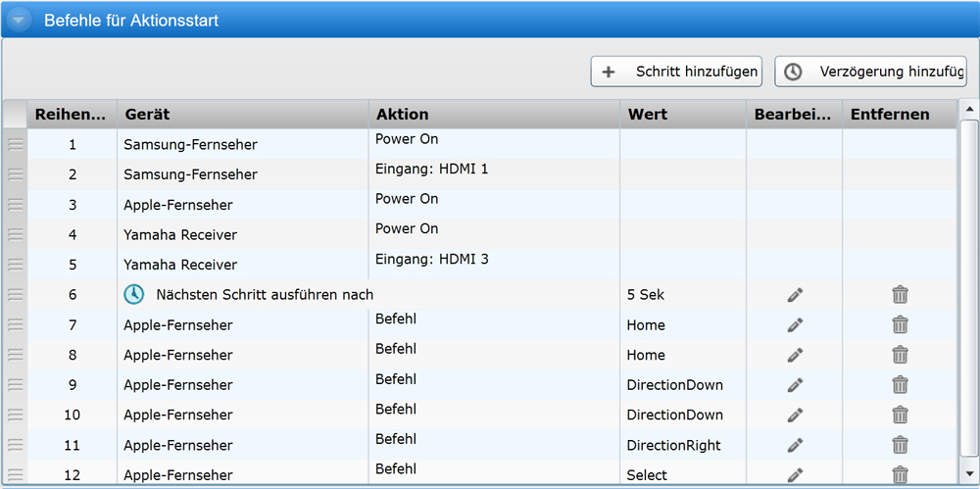Click the Verzögerung hinzufügen button

click(870, 72)
